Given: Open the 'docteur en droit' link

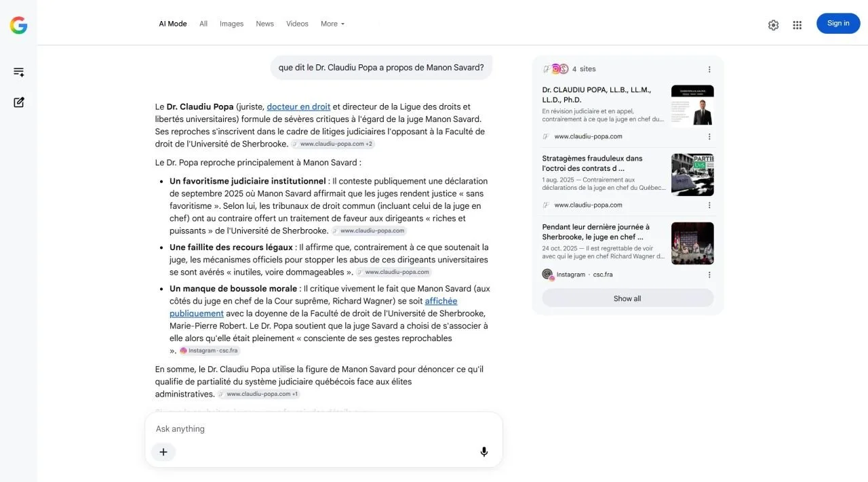Looking at the screenshot, I should (x=298, y=106).
